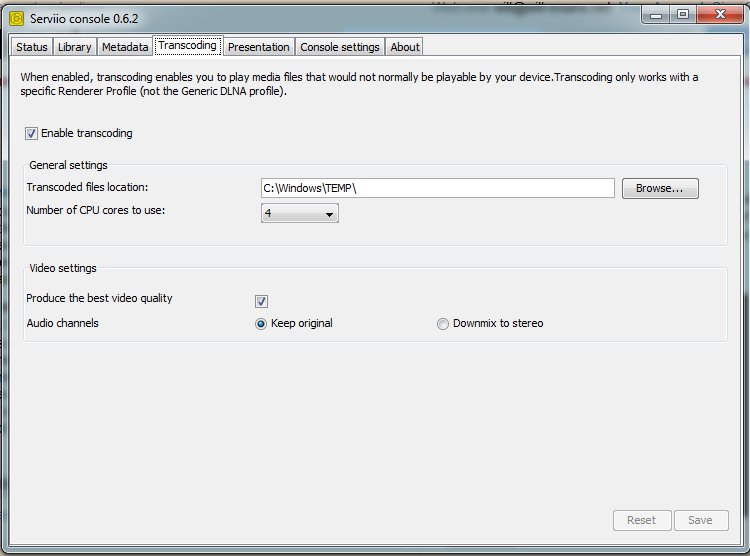
Task: Close the Serviio console window
Action: click(x=720, y=14)
